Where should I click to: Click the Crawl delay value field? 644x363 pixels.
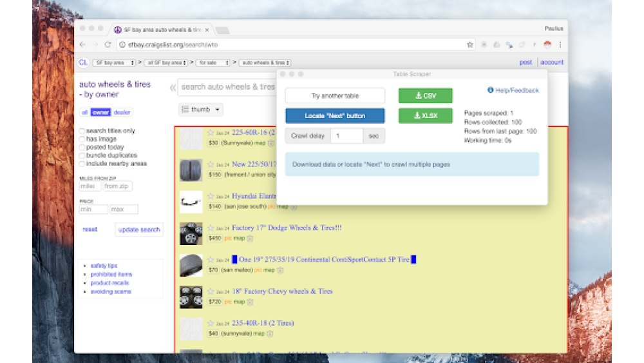(346, 135)
